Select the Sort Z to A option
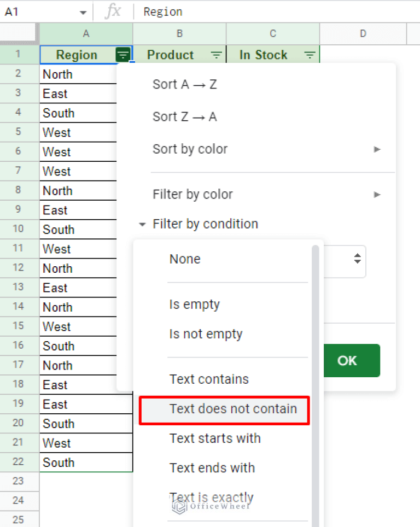420x527 pixels. coord(184,116)
